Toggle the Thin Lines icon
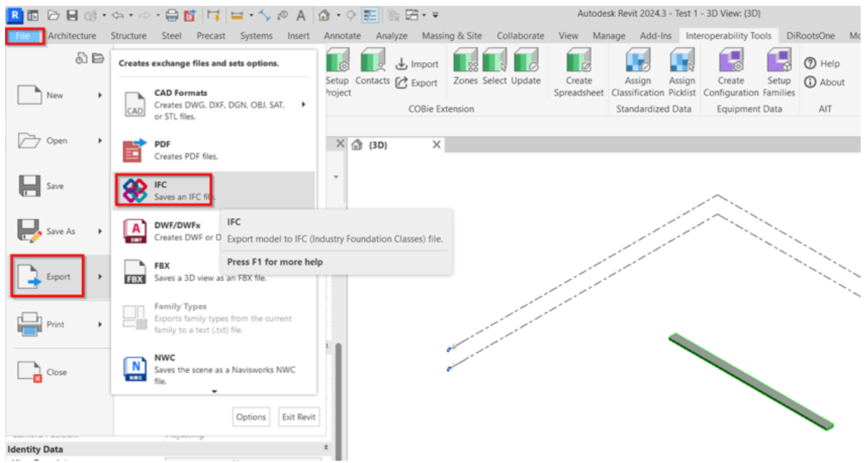The width and height of the screenshot is (868, 463). [x=370, y=15]
